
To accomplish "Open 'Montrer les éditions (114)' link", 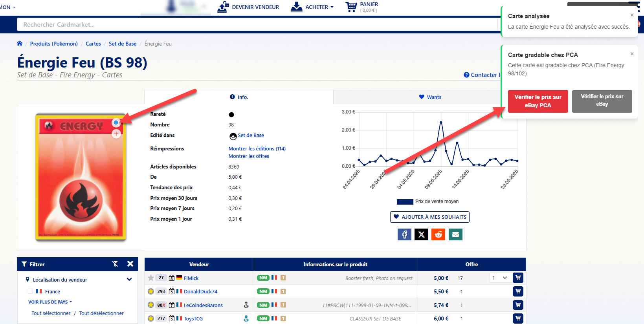I will (257, 148).
